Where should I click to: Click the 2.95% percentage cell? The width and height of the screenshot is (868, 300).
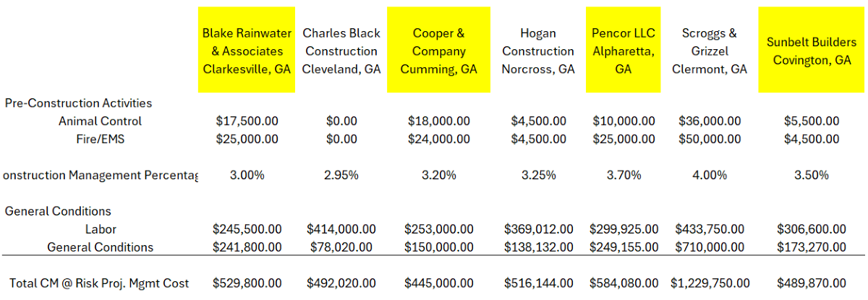[341, 175]
